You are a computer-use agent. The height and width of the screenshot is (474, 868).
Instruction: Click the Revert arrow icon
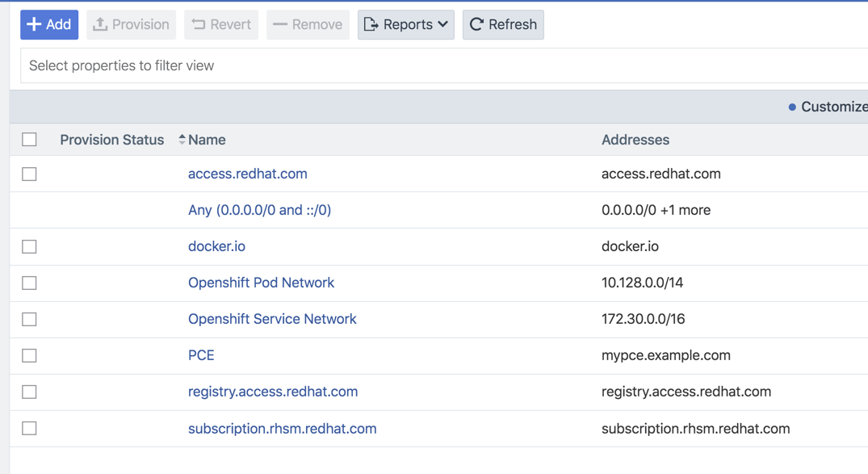click(199, 24)
